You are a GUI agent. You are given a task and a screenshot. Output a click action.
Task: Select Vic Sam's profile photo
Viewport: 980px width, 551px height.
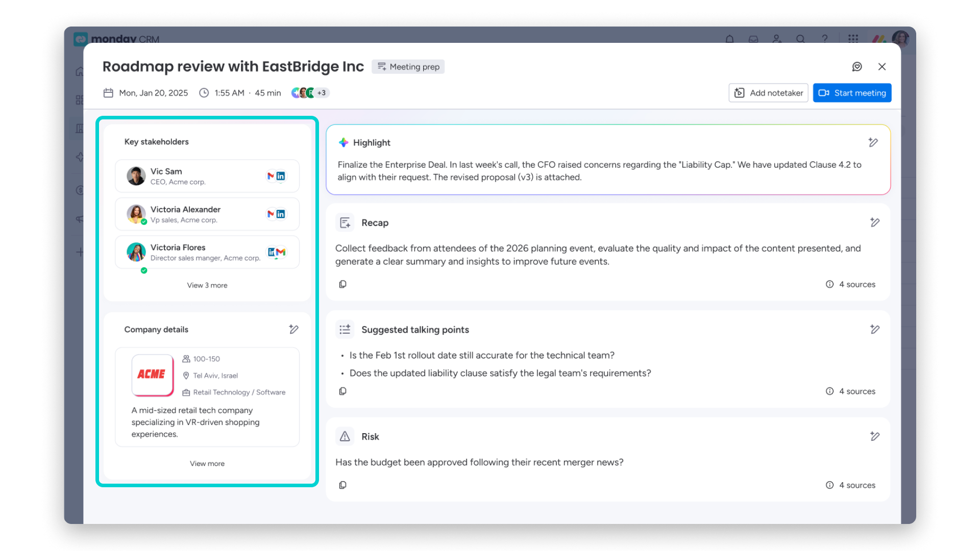(136, 176)
